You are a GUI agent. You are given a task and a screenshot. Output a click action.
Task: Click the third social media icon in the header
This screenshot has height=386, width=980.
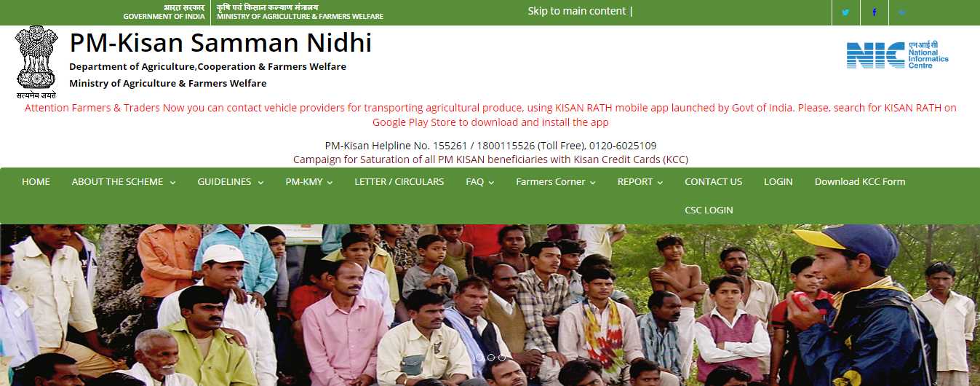click(x=902, y=12)
